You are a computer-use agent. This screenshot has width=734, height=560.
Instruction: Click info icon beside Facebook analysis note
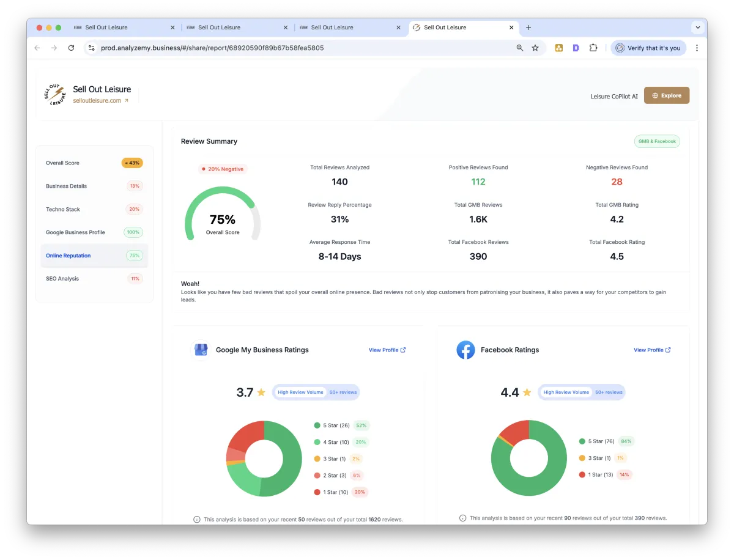[463, 518]
